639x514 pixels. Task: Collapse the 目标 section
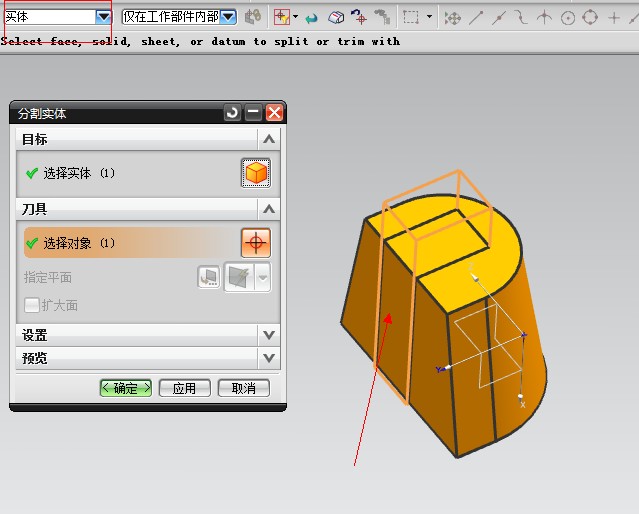pos(269,139)
